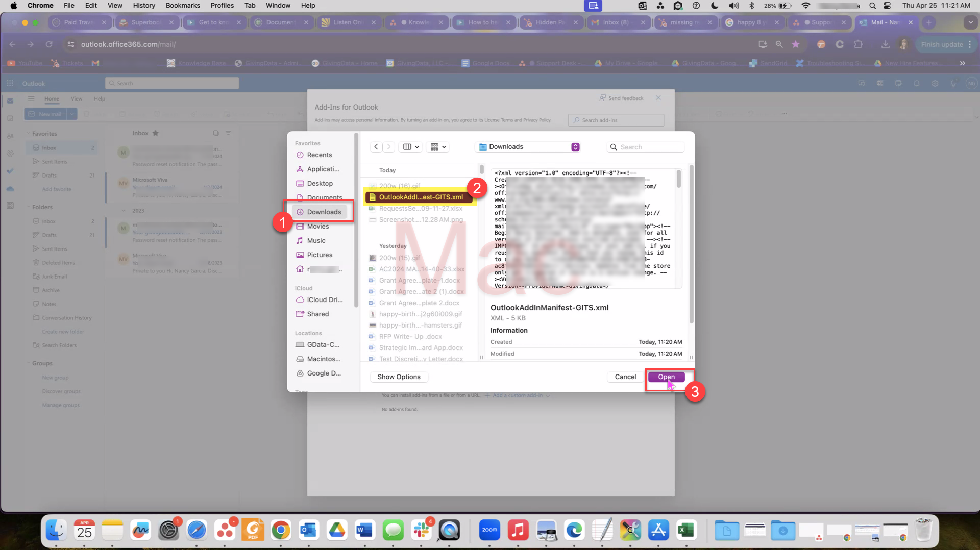
Task: Open the Calendar icon in Outlook sidebar
Action: (x=10, y=118)
